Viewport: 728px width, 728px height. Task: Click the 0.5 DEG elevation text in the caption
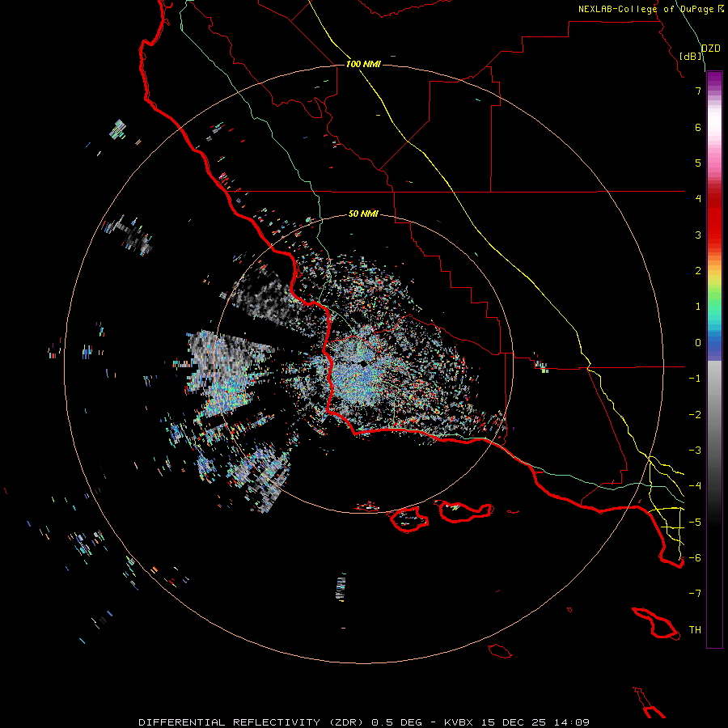pyautogui.click(x=397, y=722)
